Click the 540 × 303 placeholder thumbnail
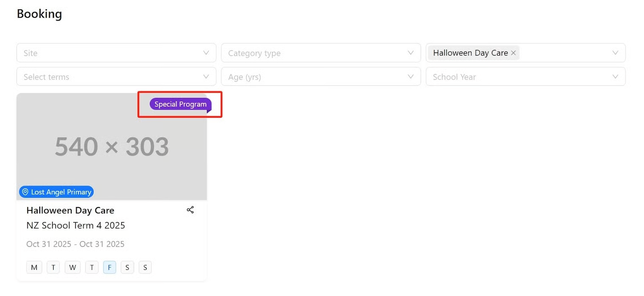Viewport: 644px width, 296px height. [111, 147]
